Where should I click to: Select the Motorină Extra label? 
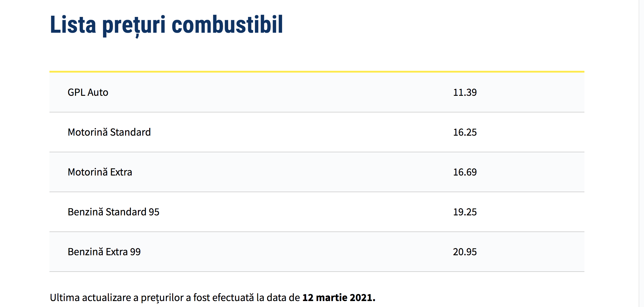point(100,172)
